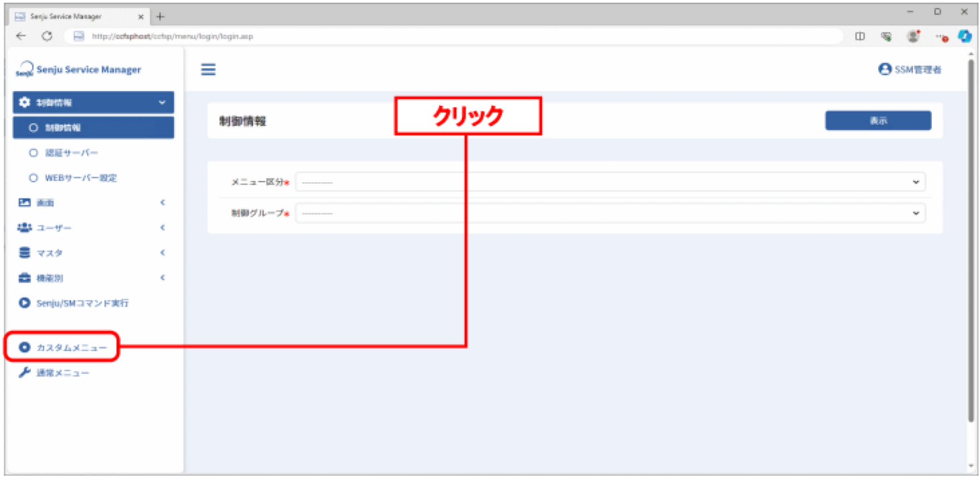980x481 pixels.
Task: Open browser settings and more menu
Action: pos(941,37)
